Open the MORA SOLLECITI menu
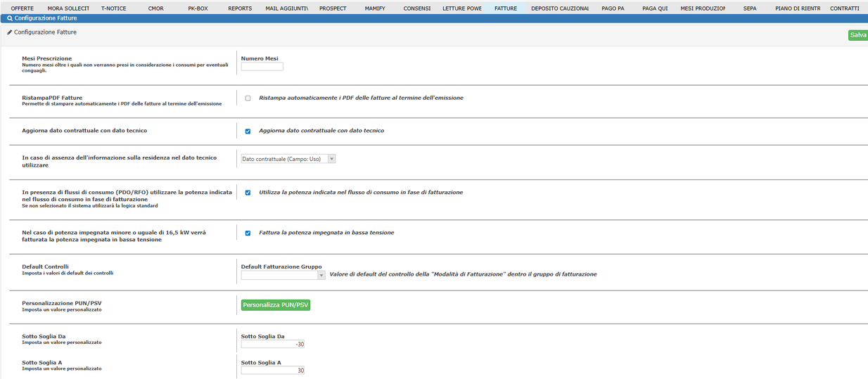868x379 pixels. (68, 8)
